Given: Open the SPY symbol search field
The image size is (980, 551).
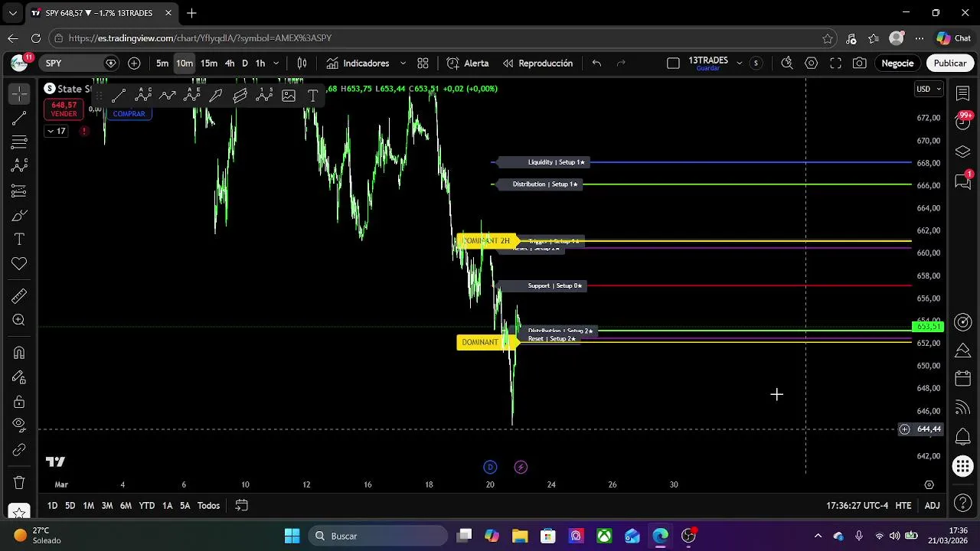Looking at the screenshot, I should (80, 64).
